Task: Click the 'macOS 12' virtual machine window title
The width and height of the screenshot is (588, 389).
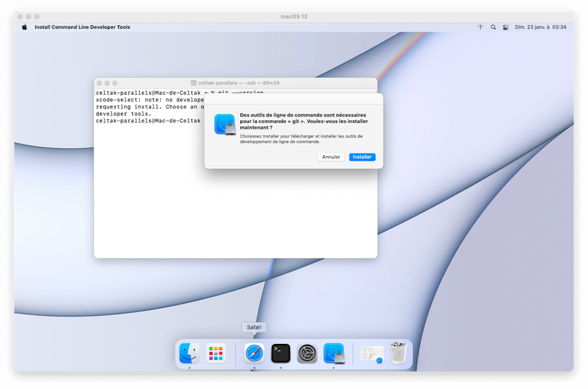Action: point(293,16)
